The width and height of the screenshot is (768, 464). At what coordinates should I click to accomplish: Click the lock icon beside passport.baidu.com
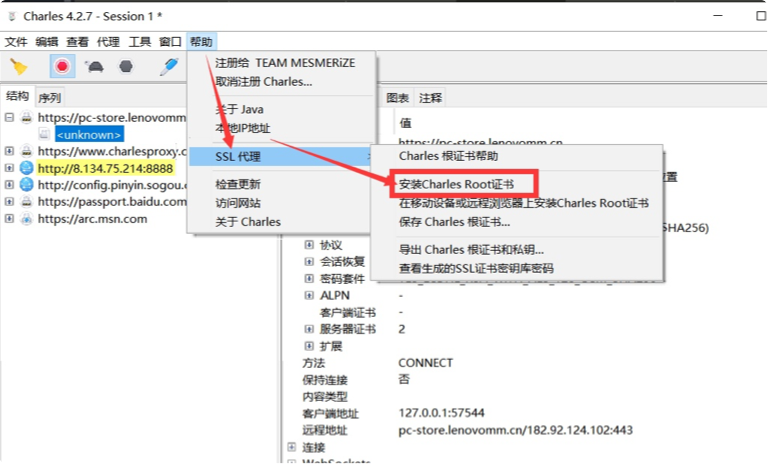click(26, 201)
